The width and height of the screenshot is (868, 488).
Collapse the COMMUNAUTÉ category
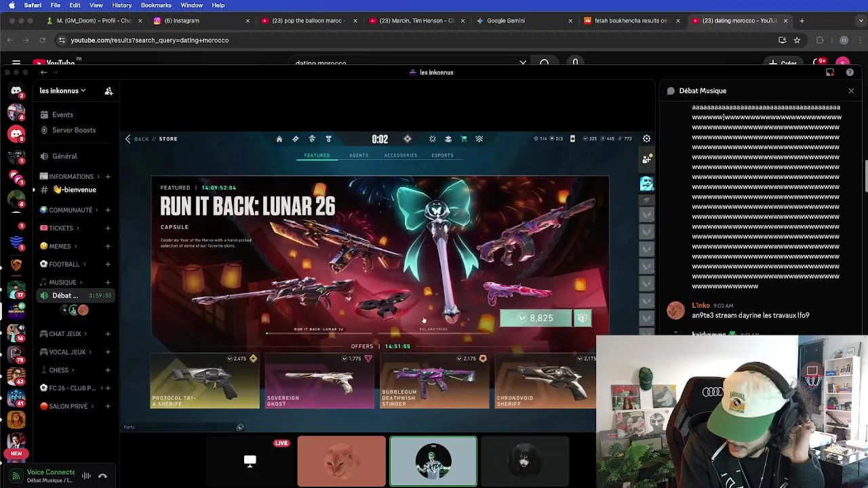[69, 210]
